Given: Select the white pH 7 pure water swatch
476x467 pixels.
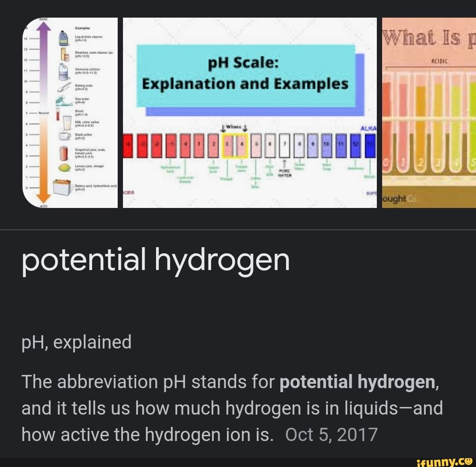Looking at the screenshot, I should [285, 145].
